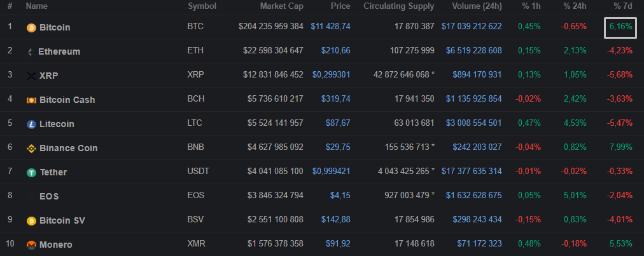The height and width of the screenshot is (256, 644).
Task: Click Bitcoin SV market cap $2 551 100 808
Action: 276,220
